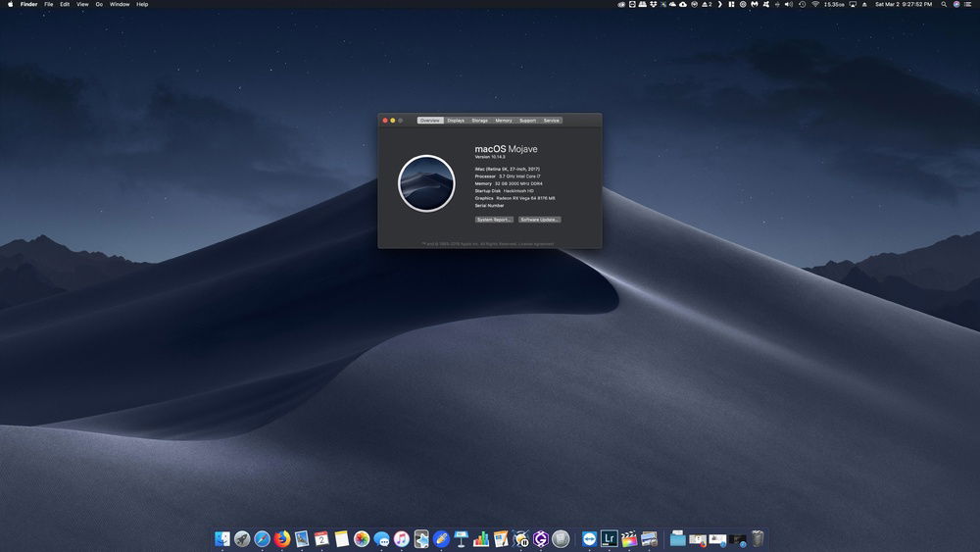Open the Finder menu
Viewport: 980px width, 552px height.
[28, 4]
